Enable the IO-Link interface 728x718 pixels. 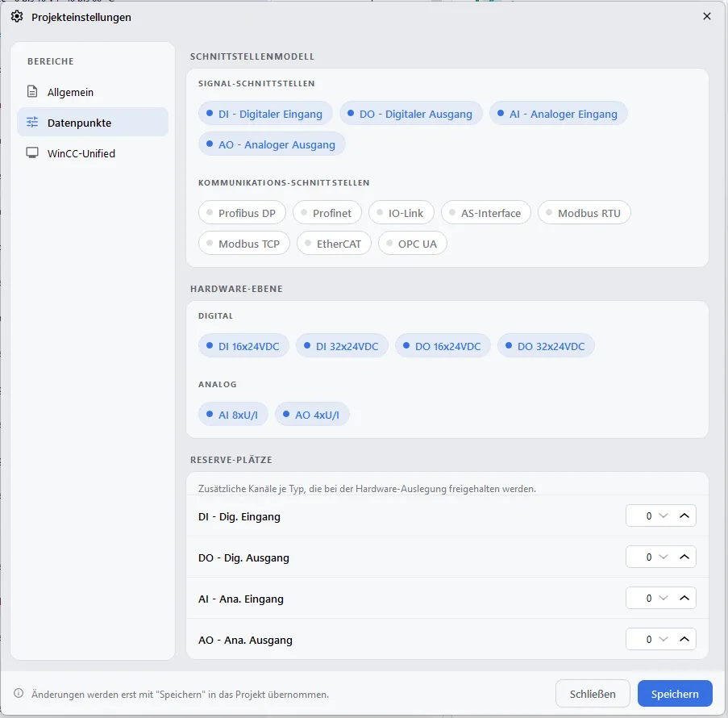401,213
